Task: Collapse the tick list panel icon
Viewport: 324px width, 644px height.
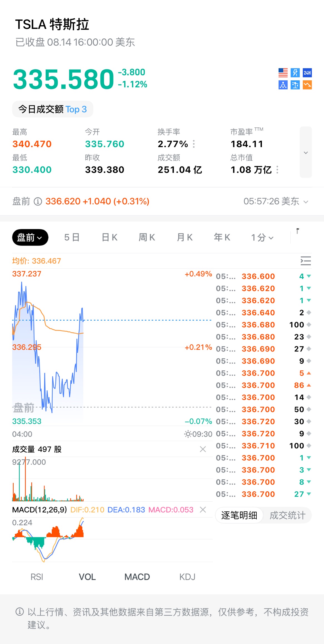Action: pos(306,261)
